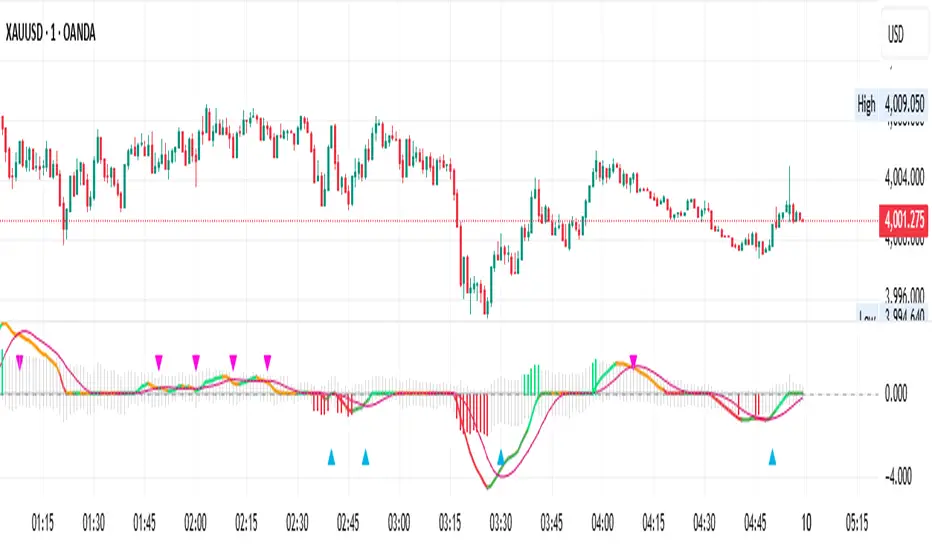
Task: Click the 01:15 time axis label
Action: (43, 523)
